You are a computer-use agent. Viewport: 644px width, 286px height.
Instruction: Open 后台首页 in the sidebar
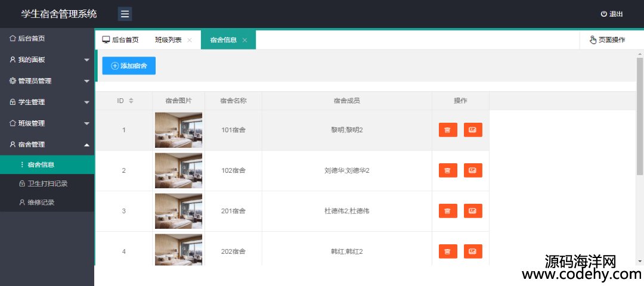tap(47, 39)
